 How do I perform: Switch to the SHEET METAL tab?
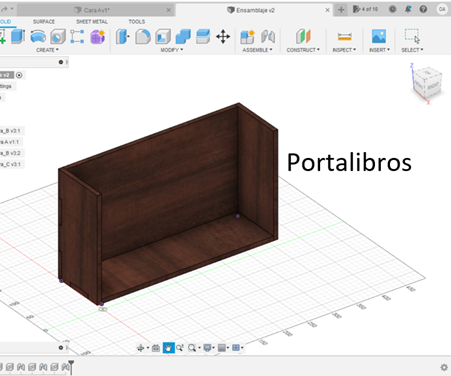(x=92, y=22)
